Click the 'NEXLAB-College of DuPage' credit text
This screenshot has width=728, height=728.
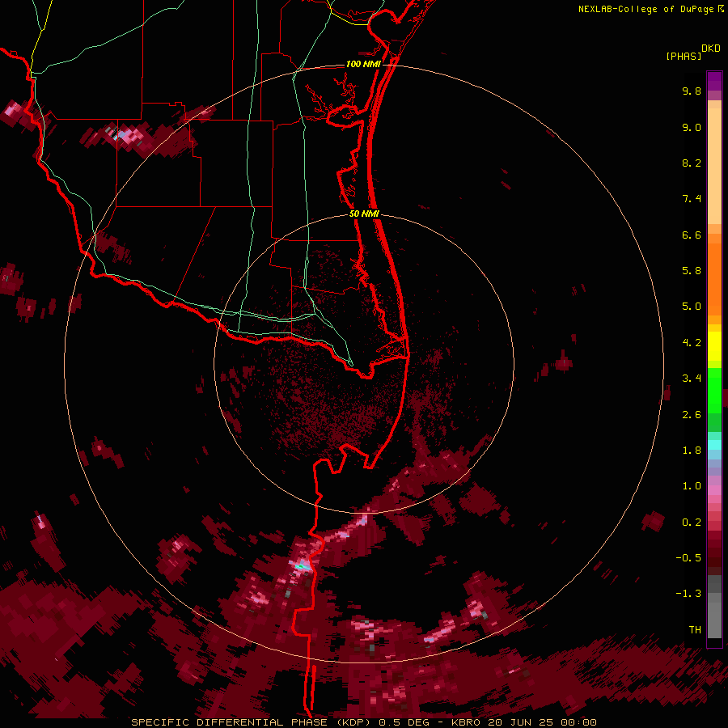[x=648, y=9]
